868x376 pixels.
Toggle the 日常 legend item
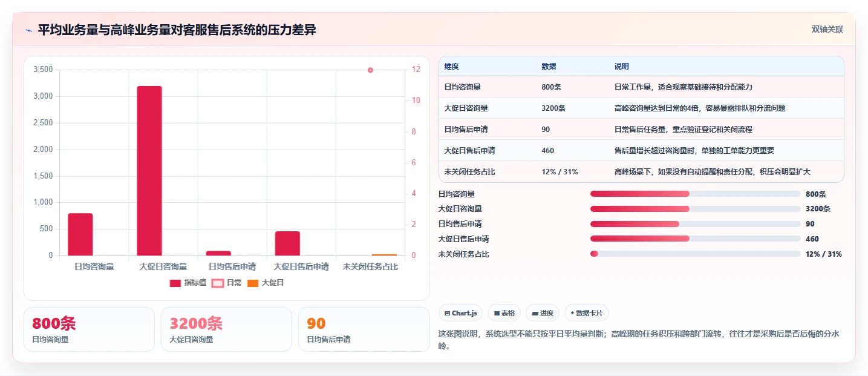[x=226, y=283]
